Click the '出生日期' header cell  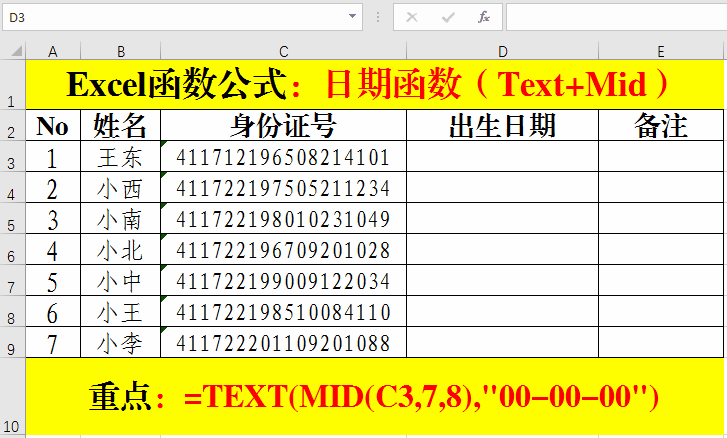[502, 125]
